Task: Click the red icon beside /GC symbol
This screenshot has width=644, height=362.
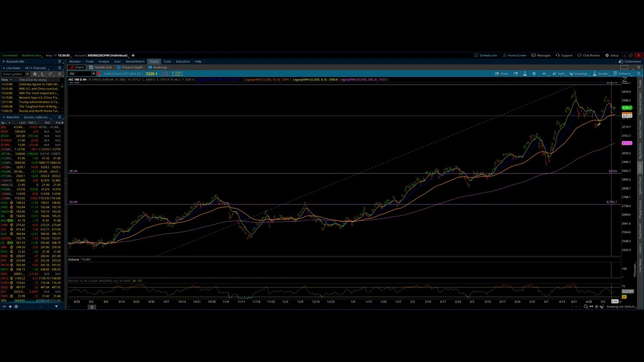Action: 100,74
